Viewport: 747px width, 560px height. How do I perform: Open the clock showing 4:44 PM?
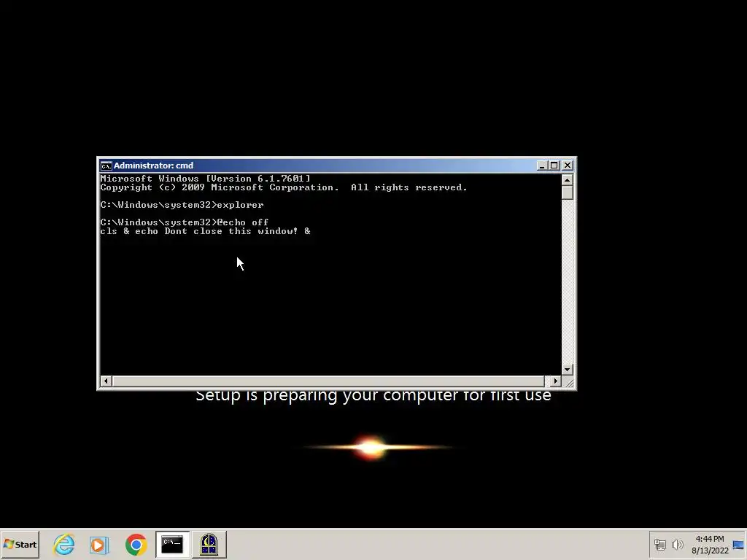tap(709, 539)
